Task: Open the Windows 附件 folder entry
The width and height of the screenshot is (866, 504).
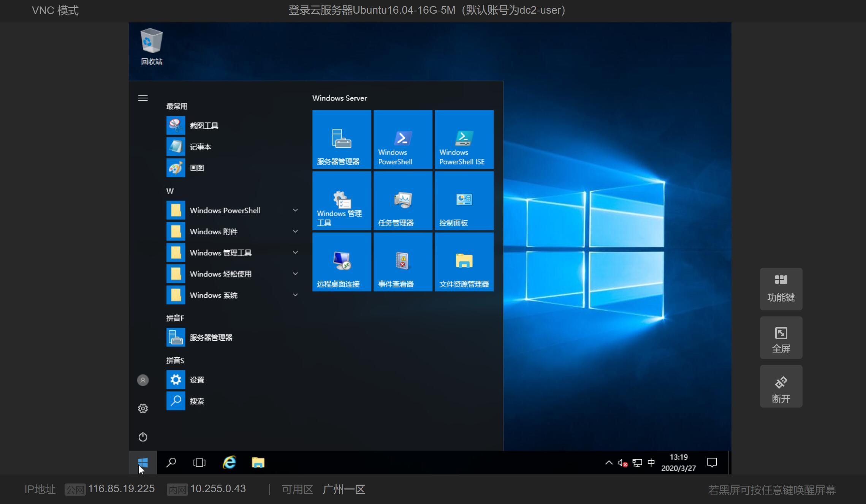Action: [233, 232]
